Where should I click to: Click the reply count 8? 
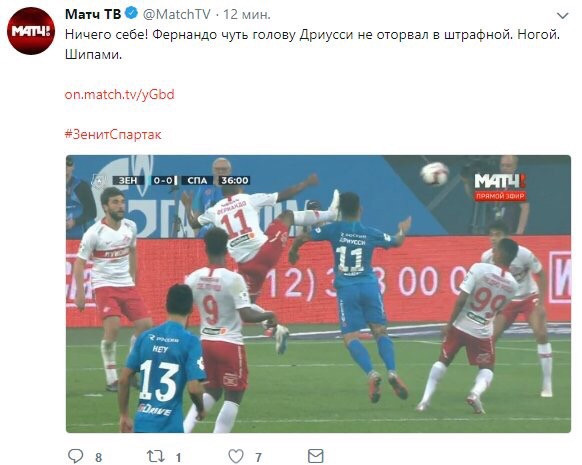click(x=98, y=457)
